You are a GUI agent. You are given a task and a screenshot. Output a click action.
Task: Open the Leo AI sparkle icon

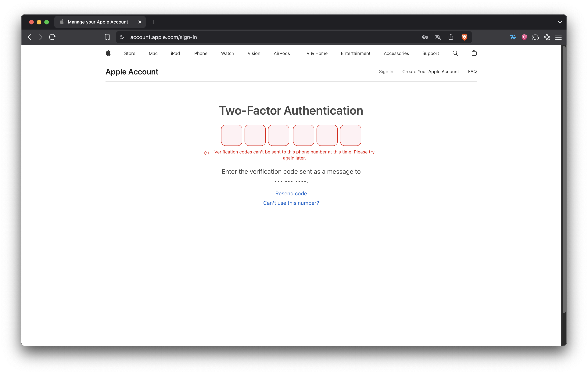coord(547,37)
